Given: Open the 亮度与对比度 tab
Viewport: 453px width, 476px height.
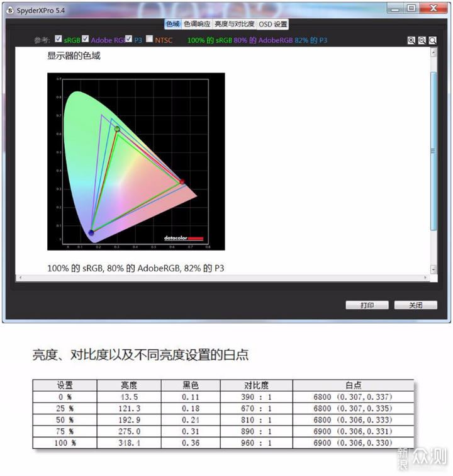Looking at the screenshot, I should pyautogui.click(x=234, y=25).
